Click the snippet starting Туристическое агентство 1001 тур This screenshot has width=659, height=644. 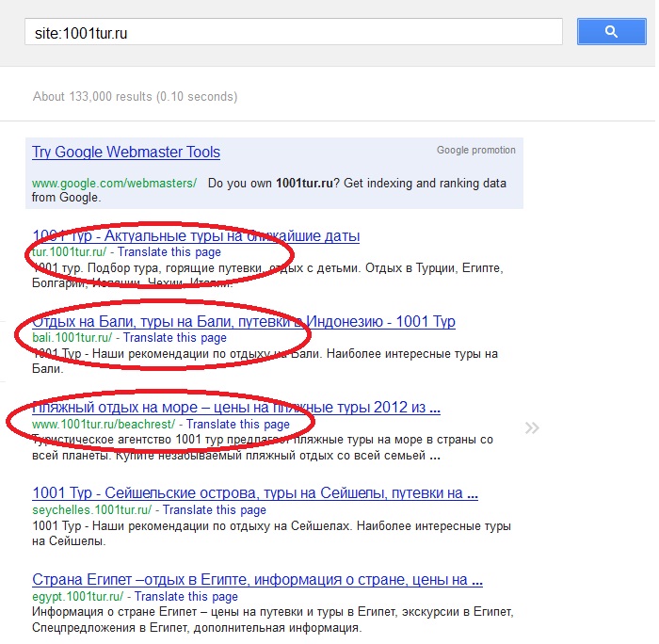(263, 447)
